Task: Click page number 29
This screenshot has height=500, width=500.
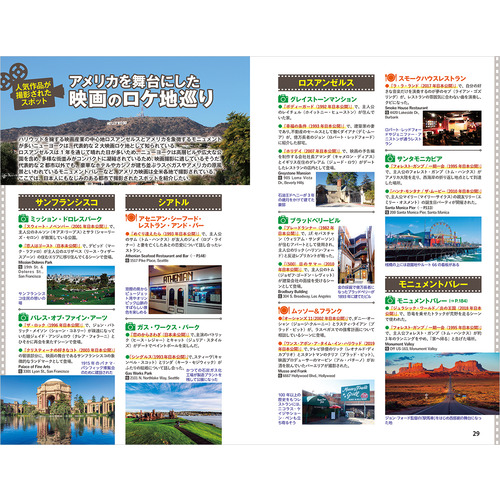Action: 476,433
